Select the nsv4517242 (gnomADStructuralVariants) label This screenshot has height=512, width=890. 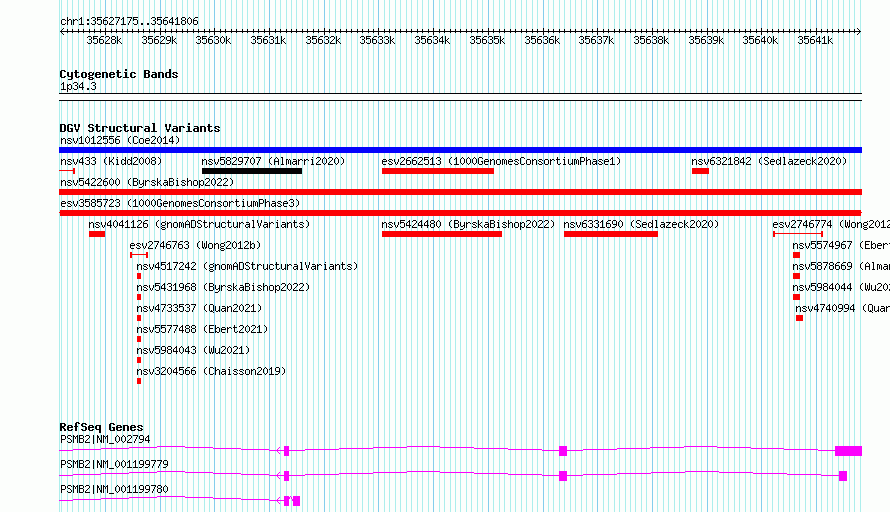247,266
